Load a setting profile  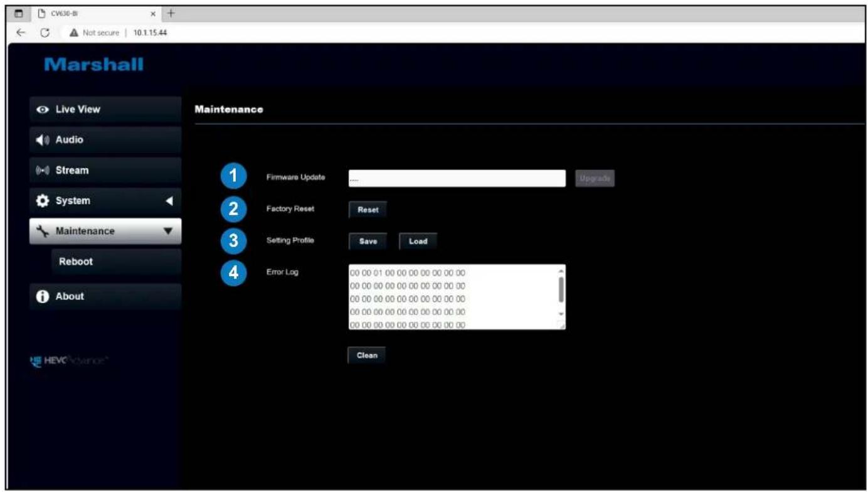(x=418, y=242)
